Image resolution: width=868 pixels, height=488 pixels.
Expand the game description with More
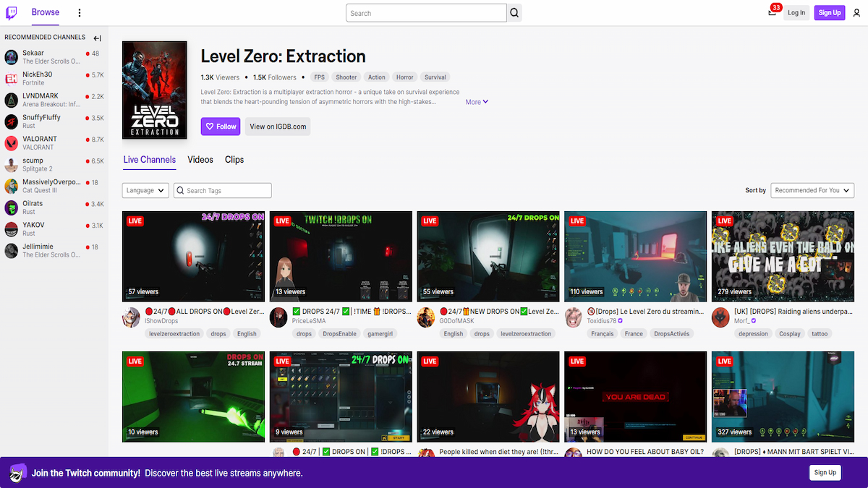[477, 102]
